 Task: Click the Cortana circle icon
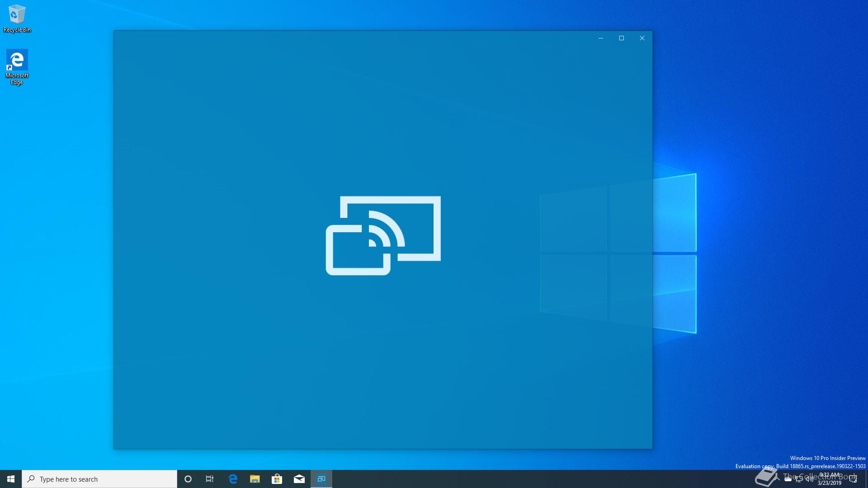pyautogui.click(x=188, y=479)
